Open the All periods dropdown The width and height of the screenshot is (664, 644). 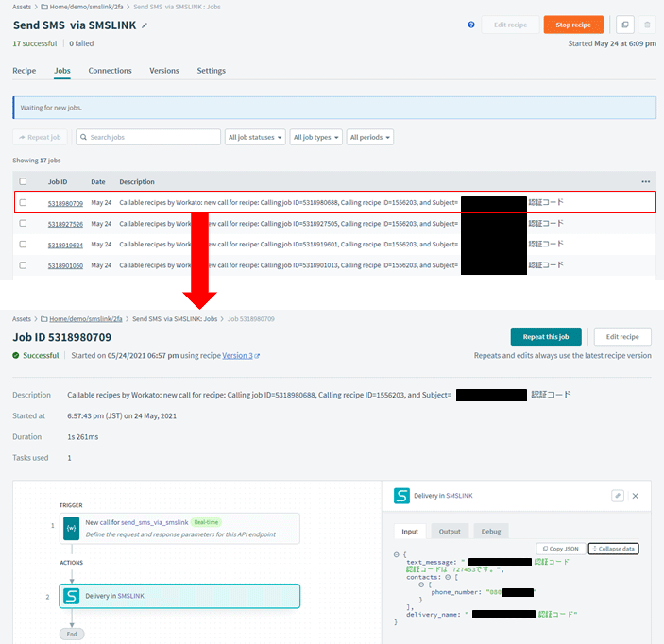click(x=369, y=137)
